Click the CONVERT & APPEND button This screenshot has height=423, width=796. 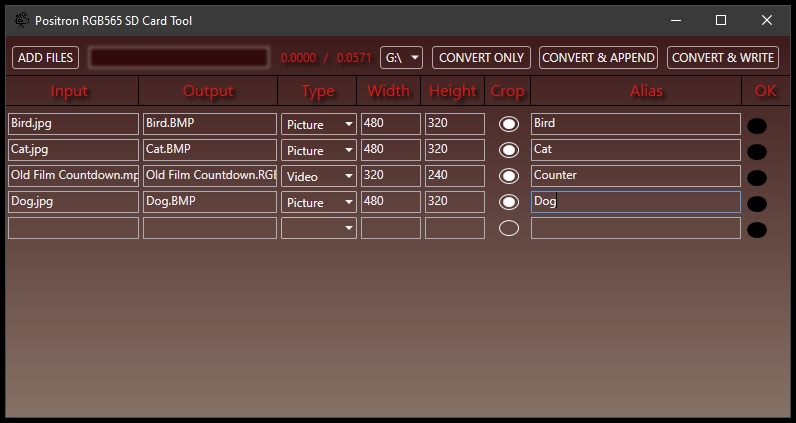[599, 58]
